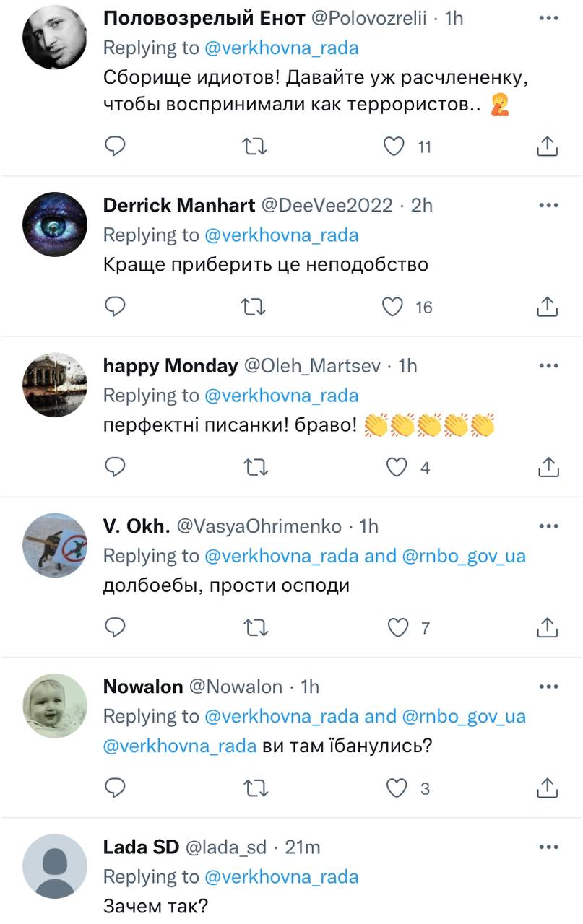Retweet Derrick Manhart's reply
583x924 pixels.
[x=254, y=308]
